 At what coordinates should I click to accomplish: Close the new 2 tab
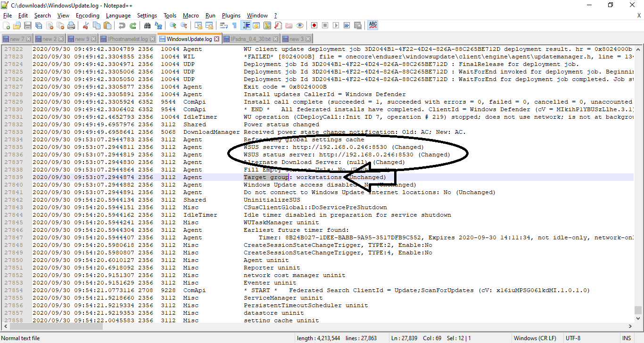click(61, 39)
